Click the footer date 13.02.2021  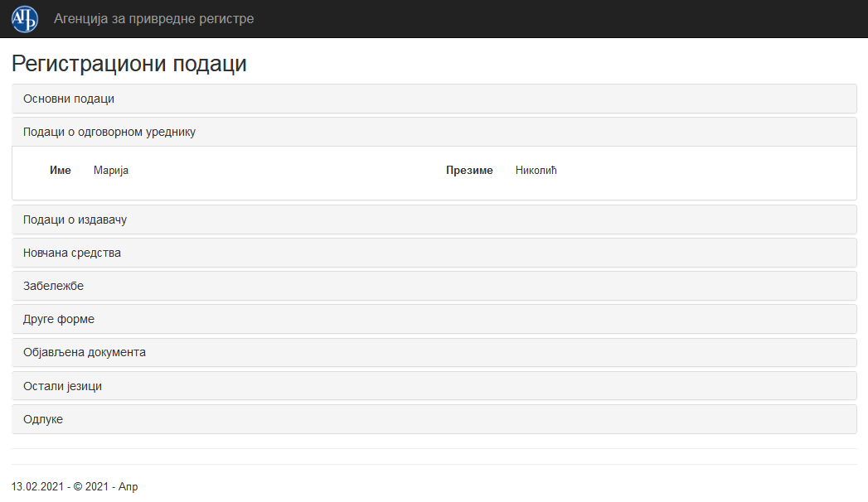[x=37, y=487]
